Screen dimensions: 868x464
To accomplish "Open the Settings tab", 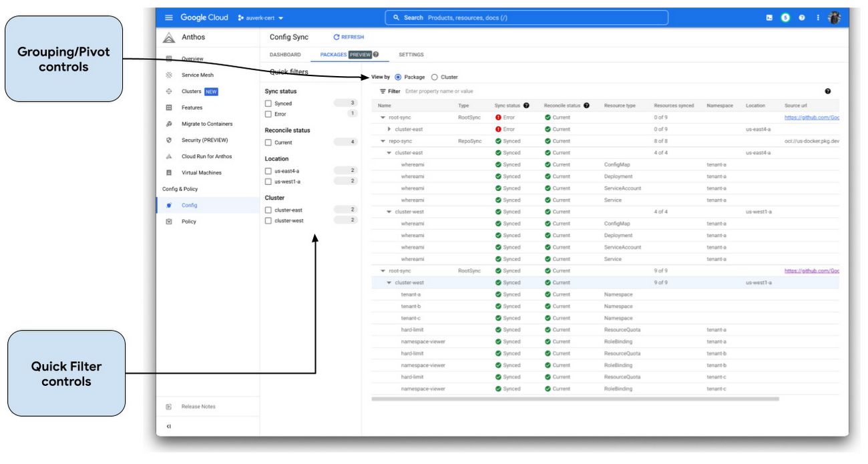I will [x=412, y=55].
